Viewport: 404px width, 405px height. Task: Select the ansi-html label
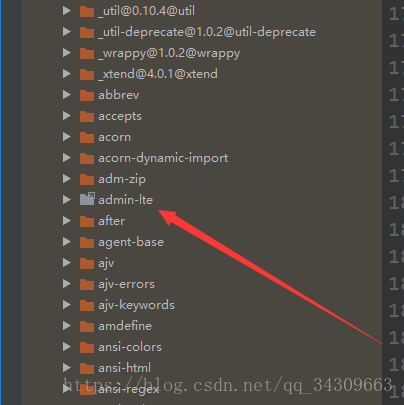124,368
